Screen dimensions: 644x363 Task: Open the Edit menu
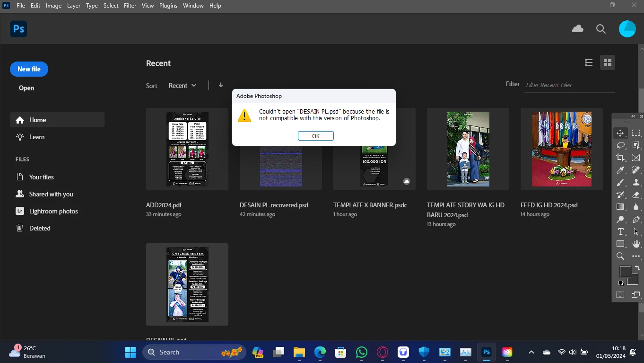[35, 6]
